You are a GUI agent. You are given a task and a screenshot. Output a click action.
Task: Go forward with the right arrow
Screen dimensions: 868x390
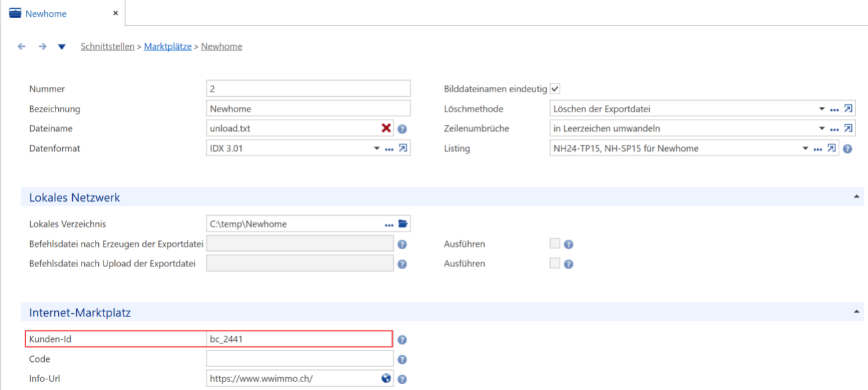point(42,47)
